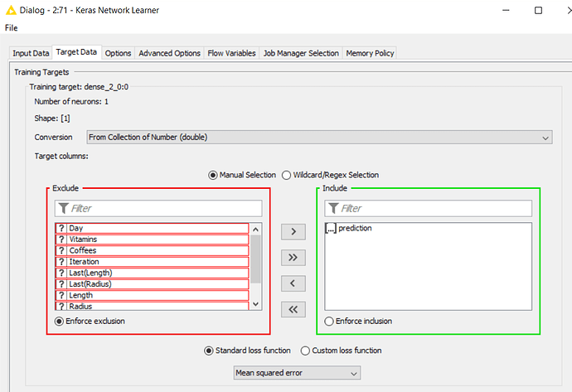Switch to the Options tab
Image resolution: width=572 pixels, height=392 pixels.
(118, 53)
